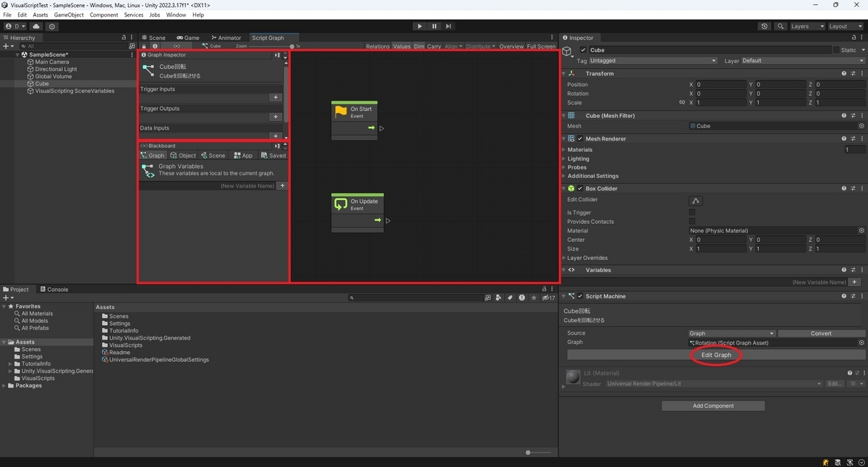Toggle the Scale constrain proportions link icon
This screenshot has width=868, height=467.
[682, 103]
